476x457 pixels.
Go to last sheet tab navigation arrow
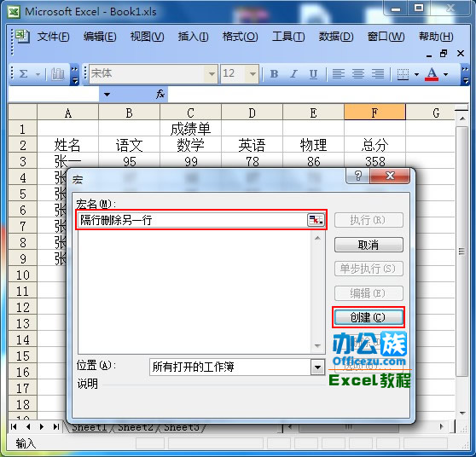coord(55,426)
